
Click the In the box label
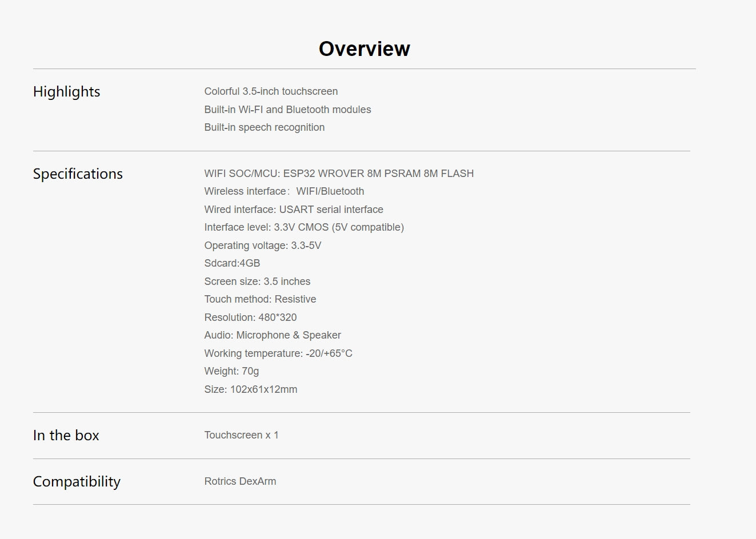[66, 436]
